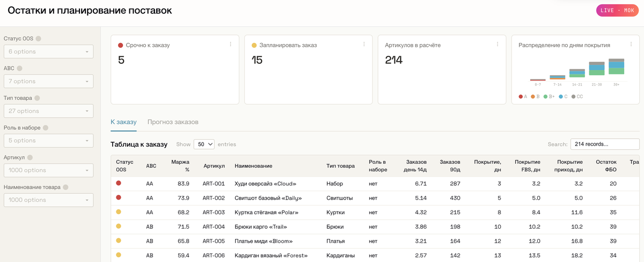The width and height of the screenshot is (644, 262).
Task: Focus the table Search input field
Action: tap(605, 144)
